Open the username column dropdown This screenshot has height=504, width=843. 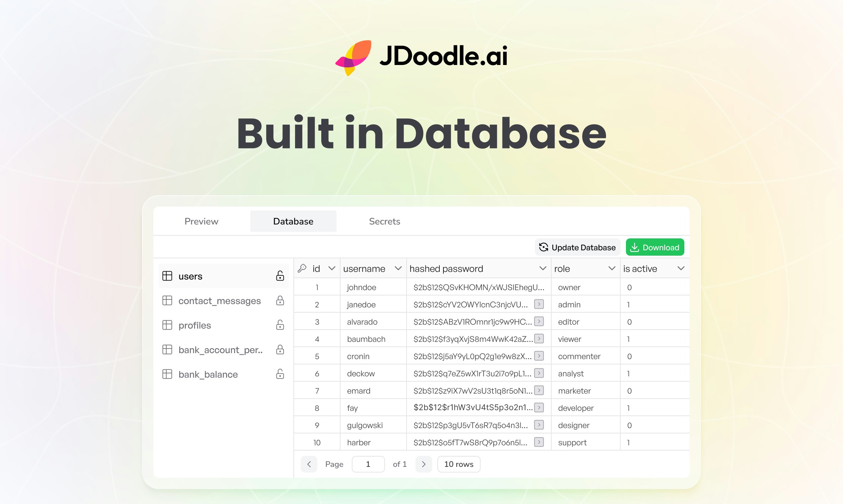pos(398,268)
